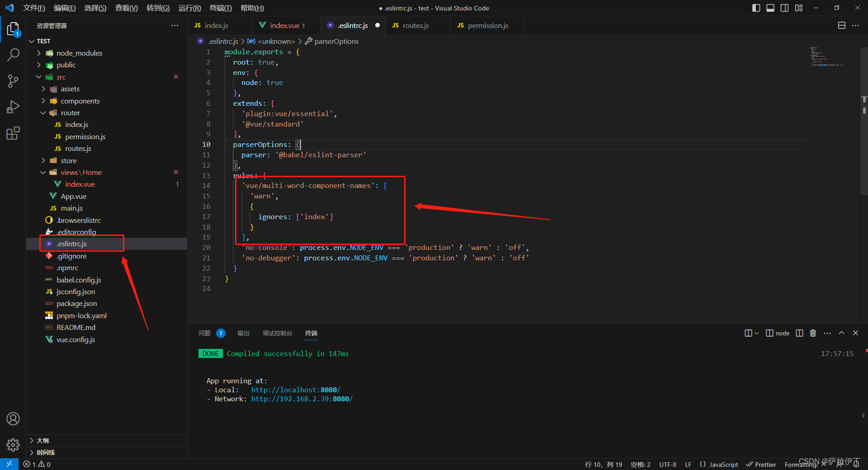Open the Extensions view
868x470 pixels.
click(13, 133)
